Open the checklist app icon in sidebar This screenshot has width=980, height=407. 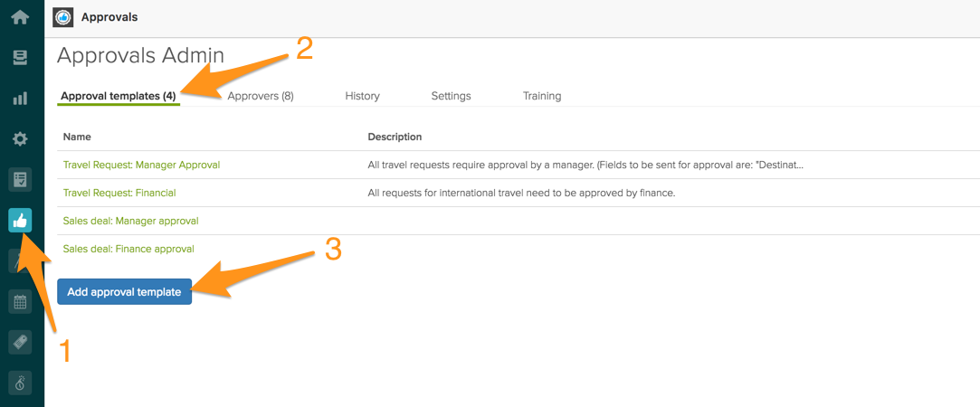[20, 180]
